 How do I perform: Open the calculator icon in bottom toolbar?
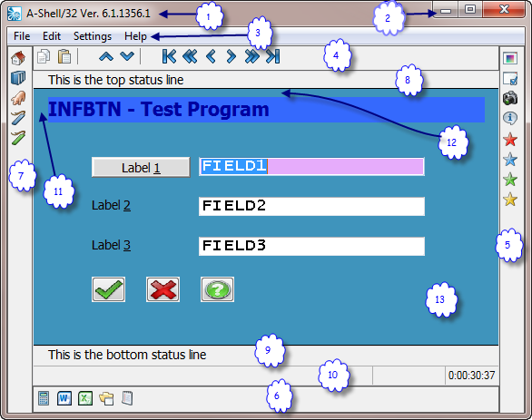44,398
